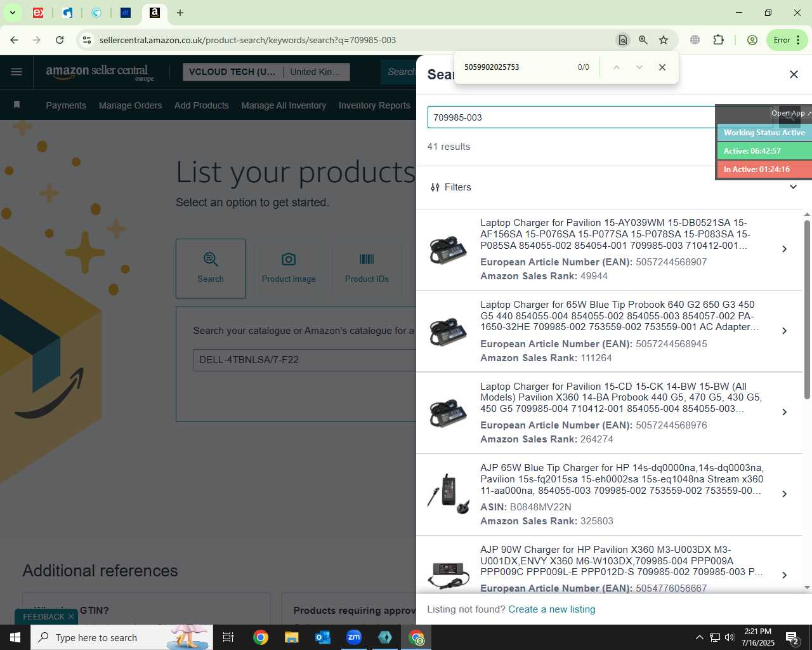This screenshot has width=812, height=650.
Task: Open the FEEDBACK button
Action: coord(43,617)
